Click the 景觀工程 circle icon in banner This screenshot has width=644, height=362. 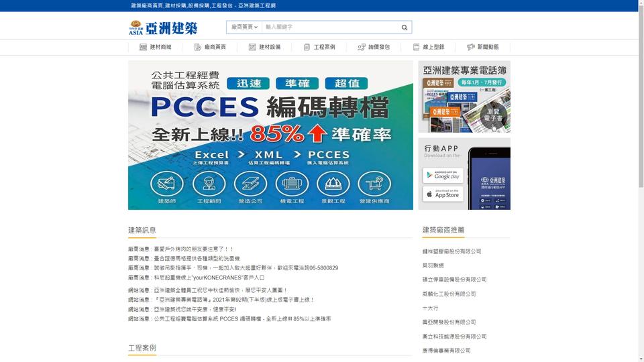(x=333, y=184)
